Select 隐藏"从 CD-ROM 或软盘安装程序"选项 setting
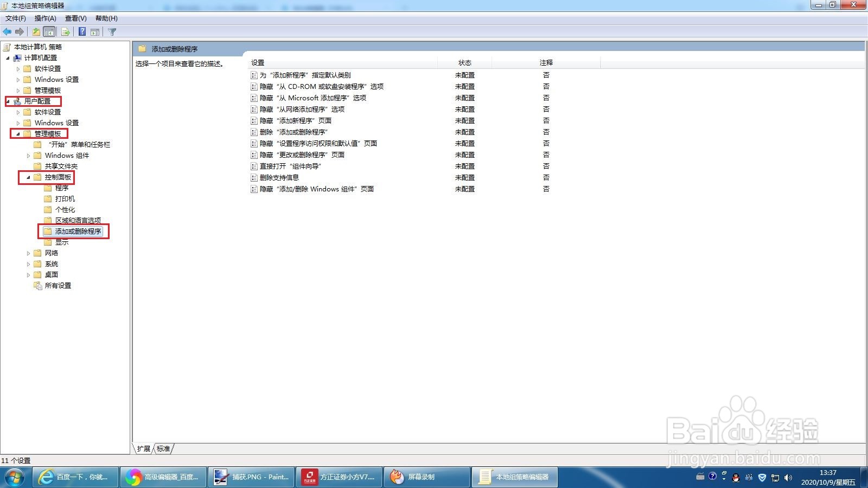The height and width of the screenshot is (488, 868). 322,87
